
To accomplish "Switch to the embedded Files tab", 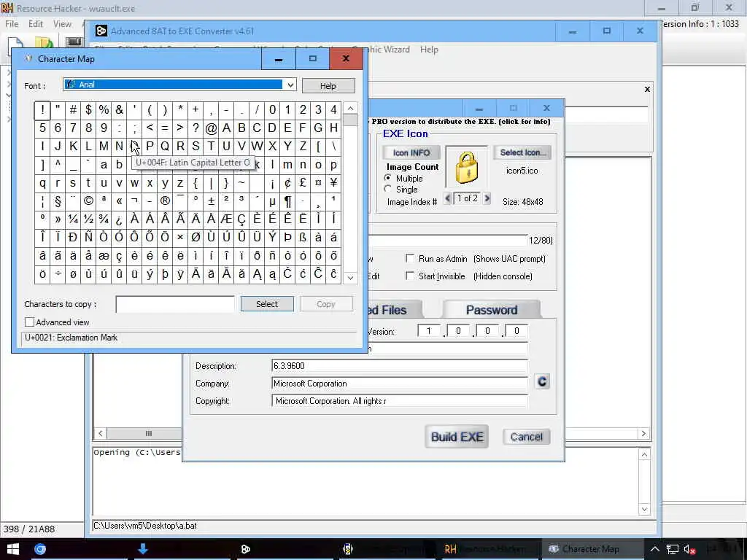I will [x=394, y=310].
